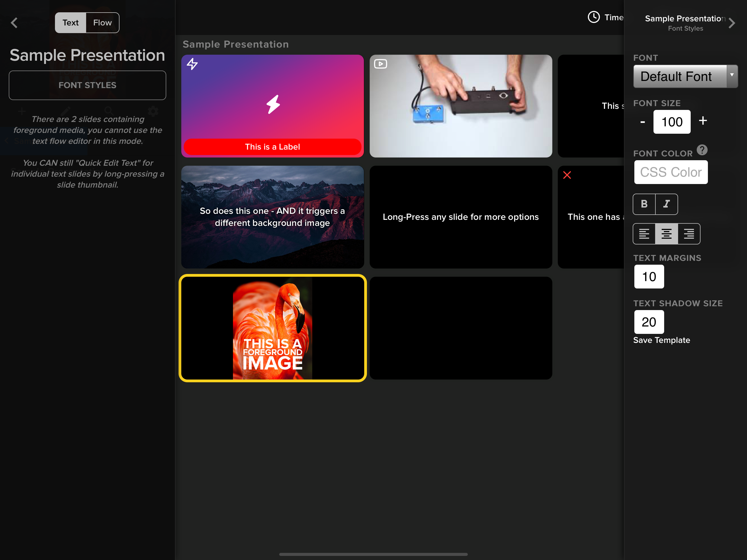The width and height of the screenshot is (747, 560).
Task: Close Font Styles panel with right chevron
Action: pos(732,23)
